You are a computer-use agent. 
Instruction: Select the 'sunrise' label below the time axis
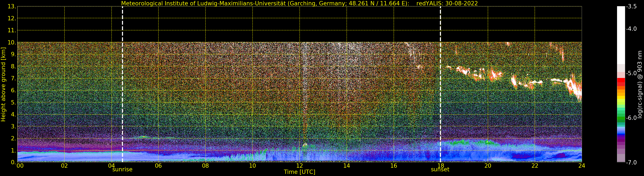click(122, 170)
